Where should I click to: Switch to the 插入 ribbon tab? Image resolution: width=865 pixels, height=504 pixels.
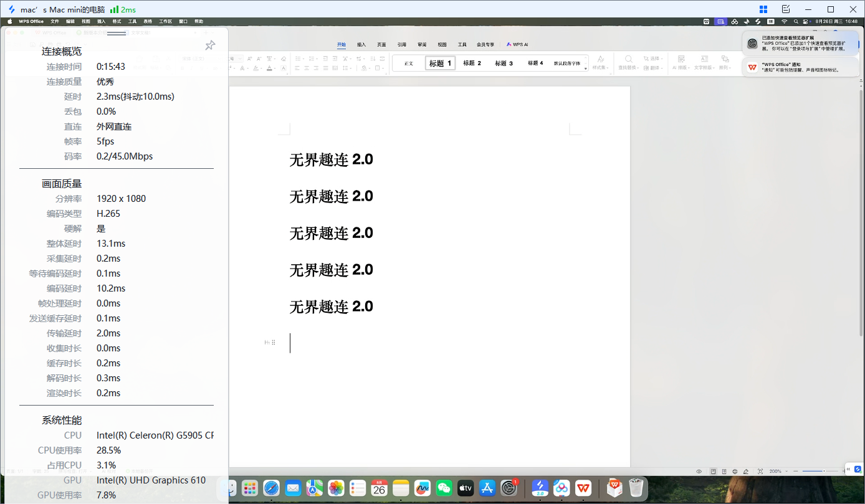[361, 45]
